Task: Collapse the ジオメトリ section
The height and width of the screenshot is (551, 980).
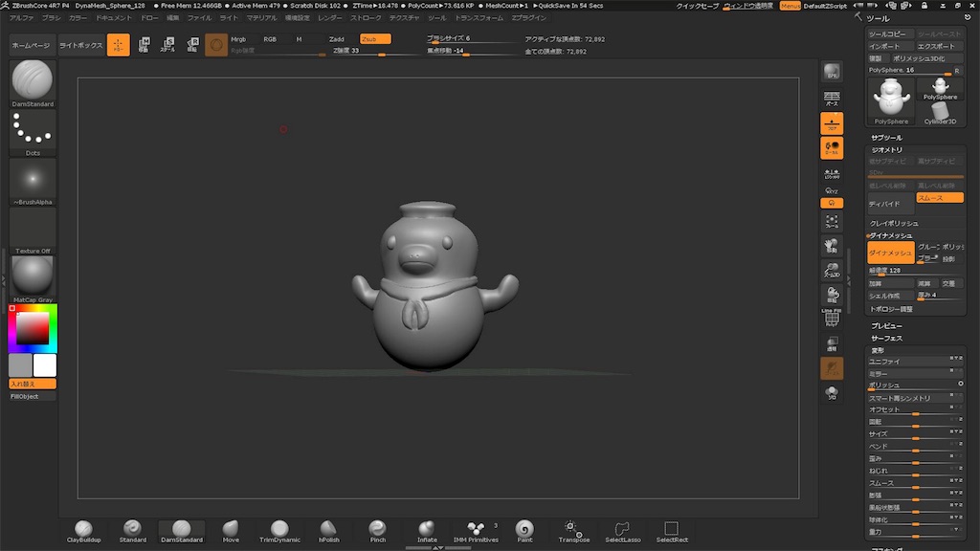Action: coord(887,150)
